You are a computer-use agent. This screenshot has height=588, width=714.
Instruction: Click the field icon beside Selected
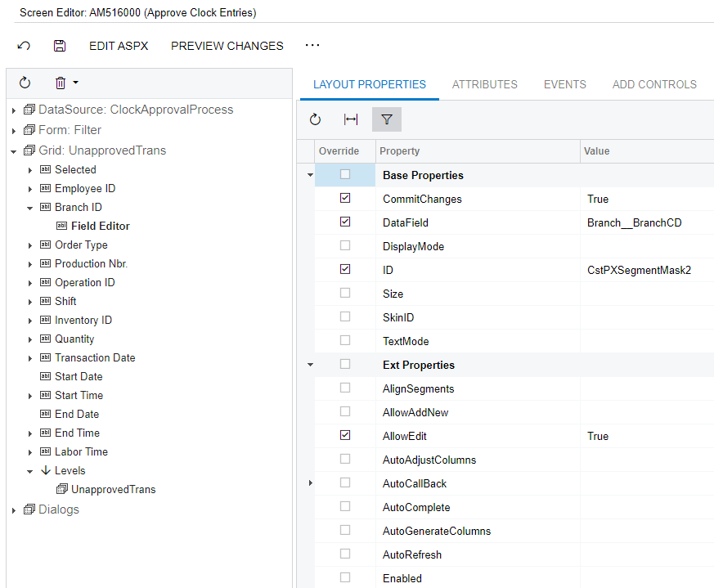45,169
